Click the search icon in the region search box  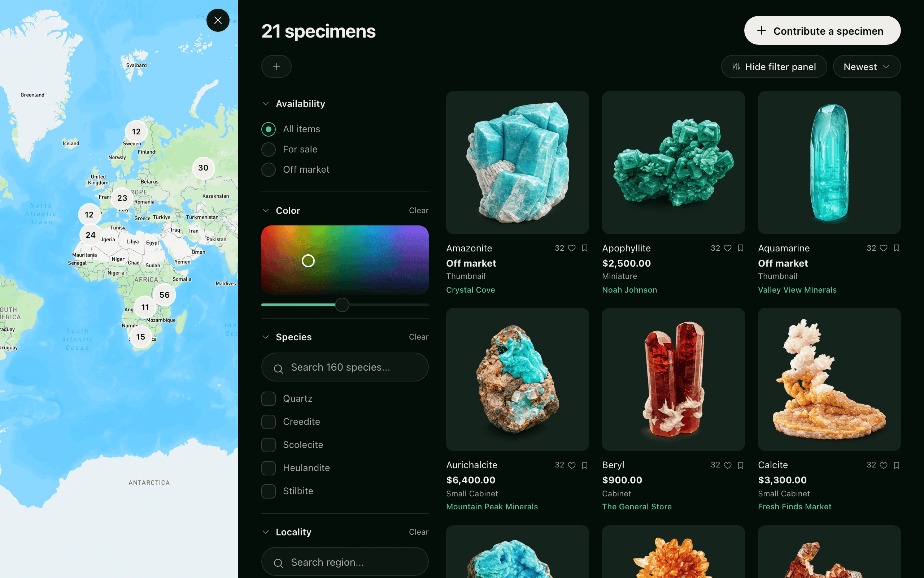(x=278, y=563)
